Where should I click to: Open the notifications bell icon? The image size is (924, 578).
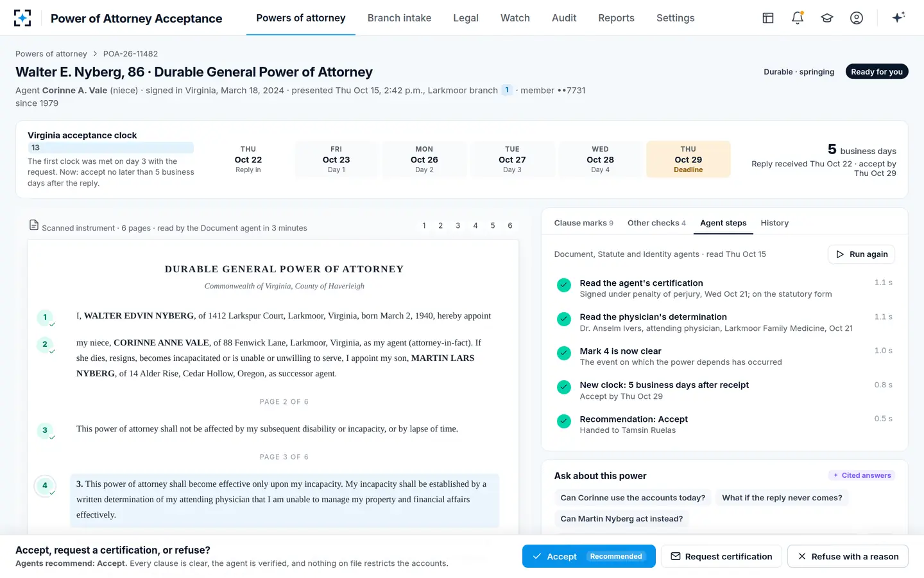pyautogui.click(x=798, y=18)
